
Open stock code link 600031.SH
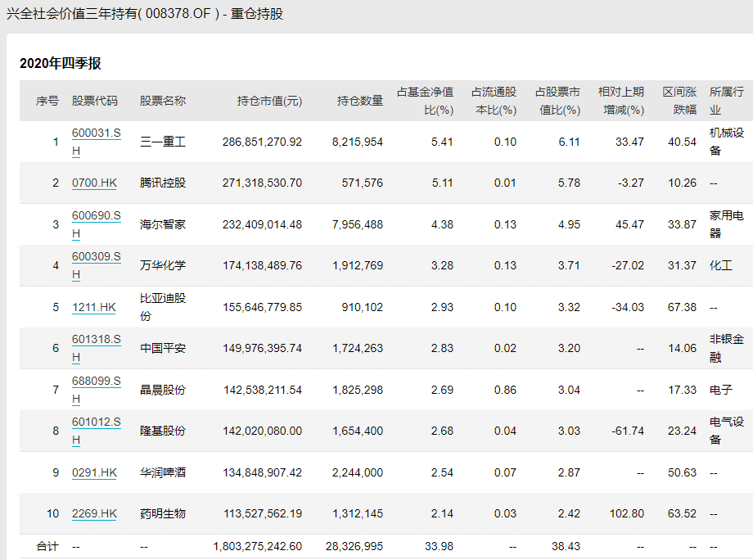pos(96,133)
